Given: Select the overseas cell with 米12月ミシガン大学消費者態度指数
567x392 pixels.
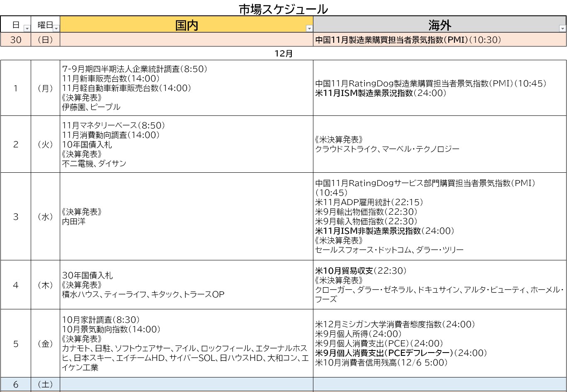Looking at the screenshot, I should coord(439,343).
